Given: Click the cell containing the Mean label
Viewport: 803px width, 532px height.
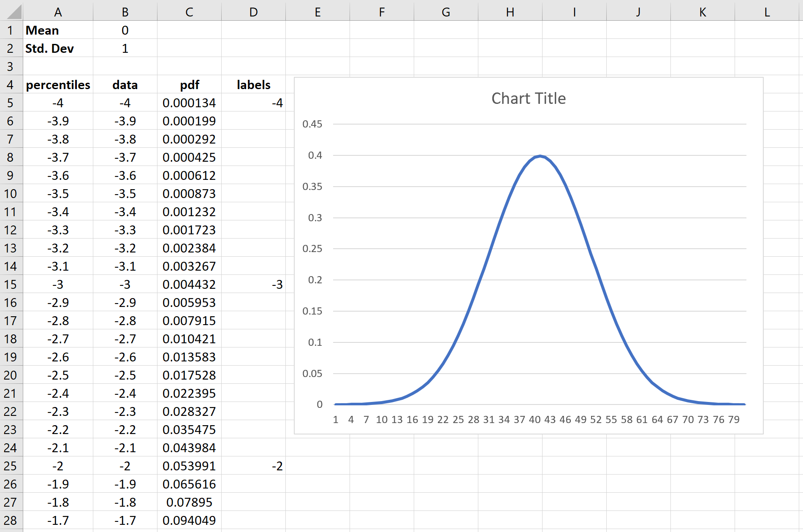Looking at the screenshot, I should (58, 30).
